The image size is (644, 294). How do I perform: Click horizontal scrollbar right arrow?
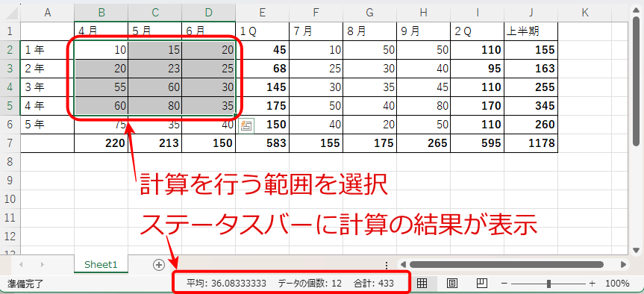click(x=623, y=264)
